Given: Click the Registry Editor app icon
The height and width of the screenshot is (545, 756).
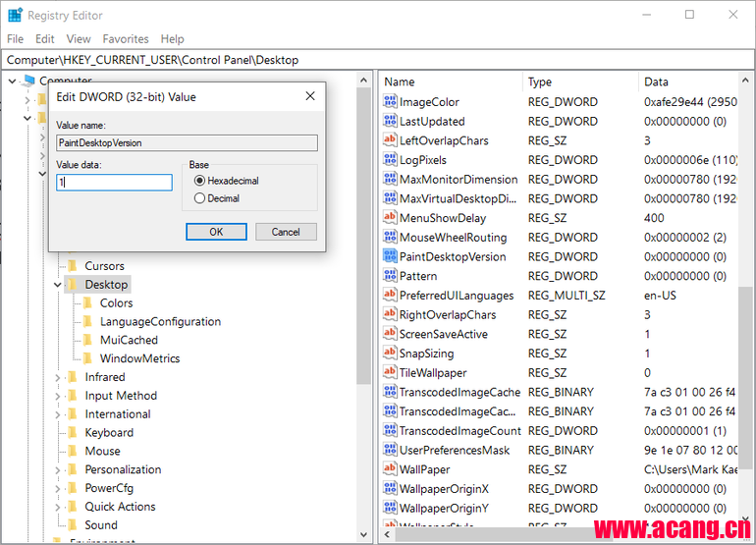Looking at the screenshot, I should tap(15, 15).
